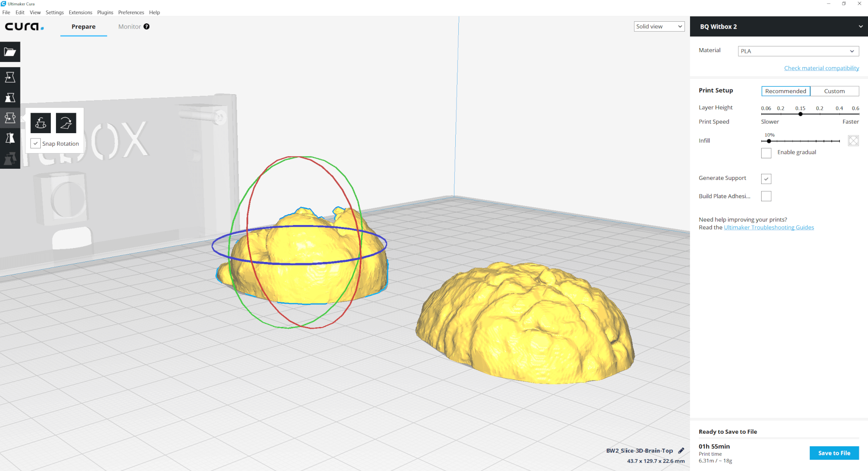
Task: Click the 01h 55min print time text
Action: tap(714, 446)
